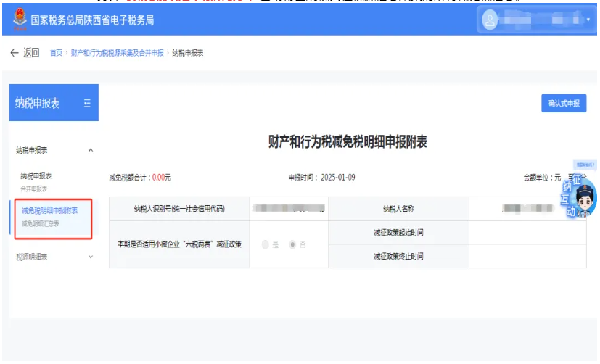Collapse the 纳税申报表 sidebar group
Screen dimensions: 600x364
click(91, 150)
